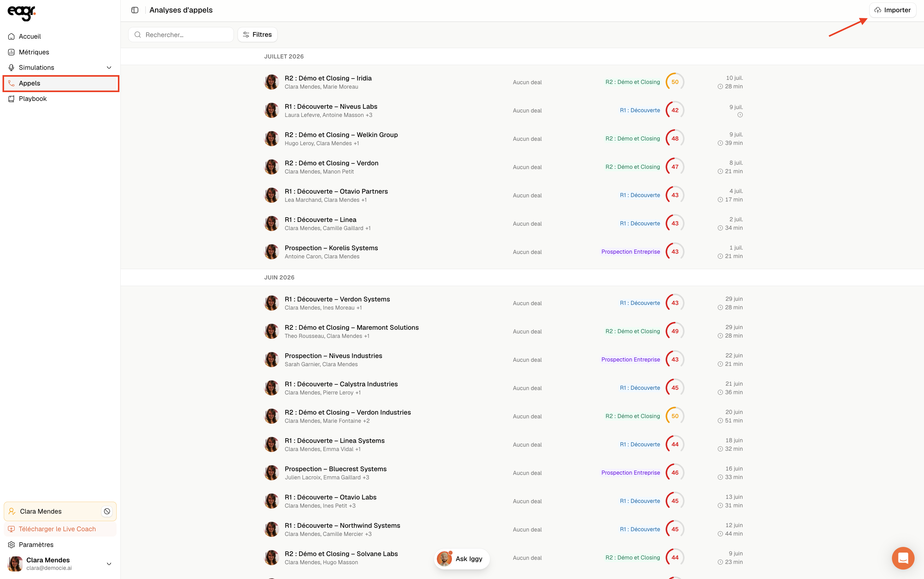Screen dimensions: 924x579
Task: Expand the Simulations chevron
Action: pyautogui.click(x=109, y=67)
